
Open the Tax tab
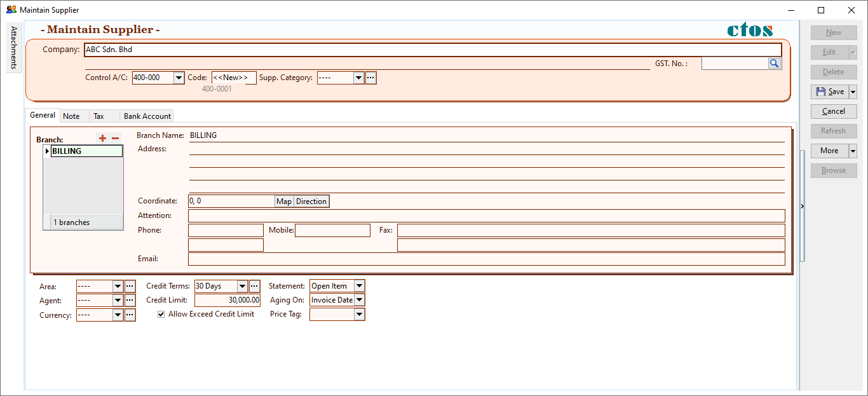98,116
